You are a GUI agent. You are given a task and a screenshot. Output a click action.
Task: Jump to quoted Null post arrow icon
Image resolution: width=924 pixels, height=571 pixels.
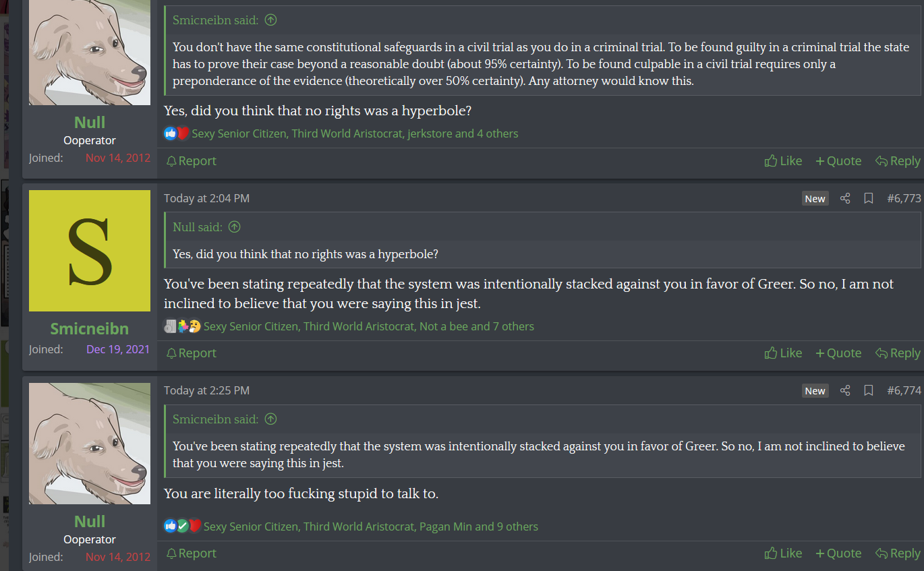click(x=234, y=227)
